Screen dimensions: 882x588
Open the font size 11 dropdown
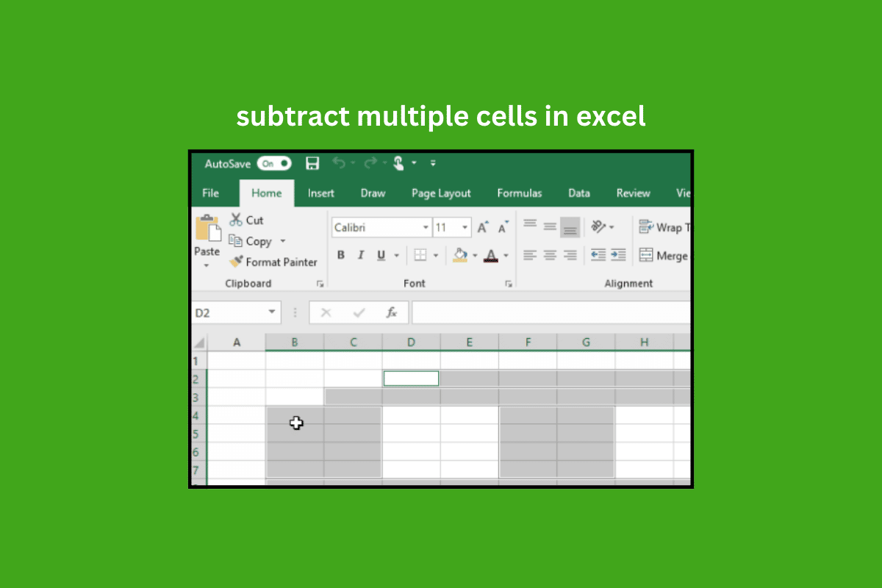(x=465, y=228)
